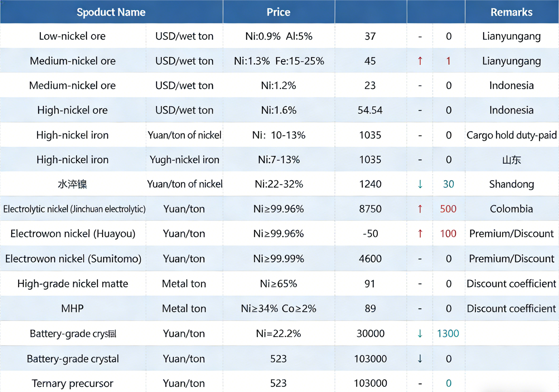Click the down arrow next to teal 1300

tap(420, 333)
